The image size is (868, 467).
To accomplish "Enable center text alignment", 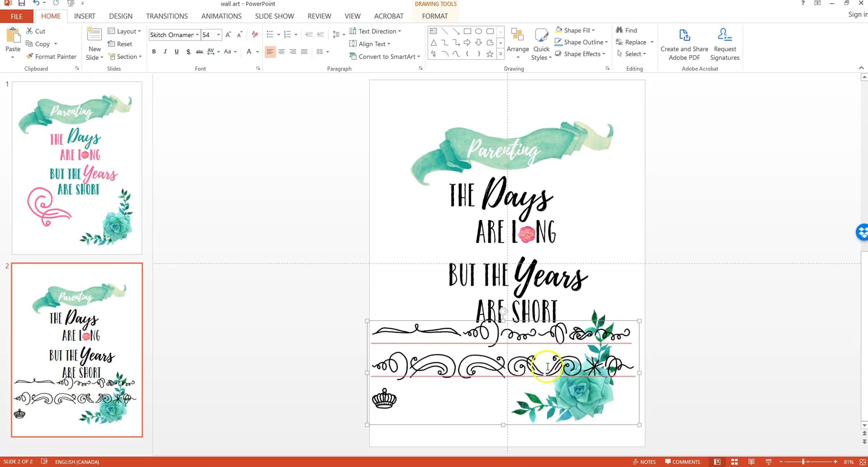I will [x=281, y=52].
